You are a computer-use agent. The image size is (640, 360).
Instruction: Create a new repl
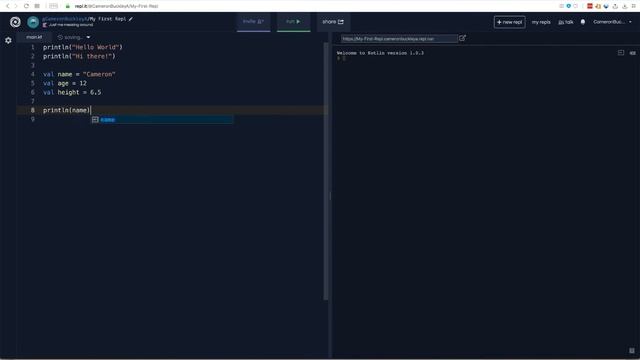(x=509, y=22)
